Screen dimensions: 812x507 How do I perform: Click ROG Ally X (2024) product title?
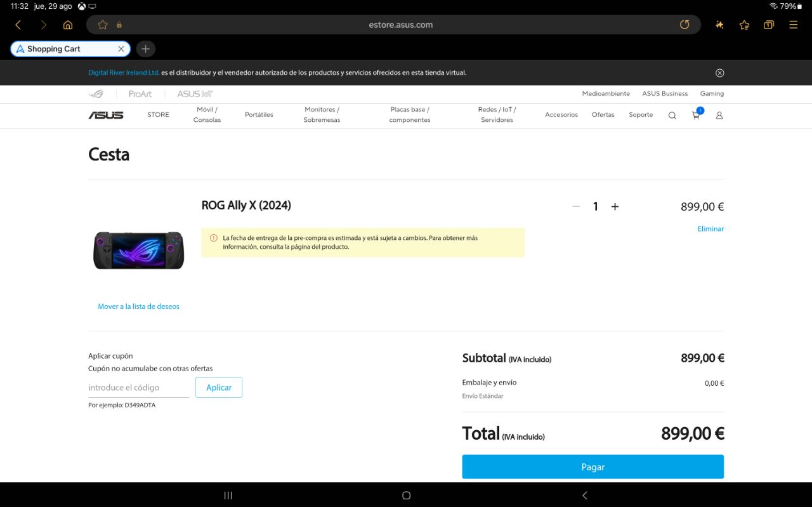click(x=246, y=206)
